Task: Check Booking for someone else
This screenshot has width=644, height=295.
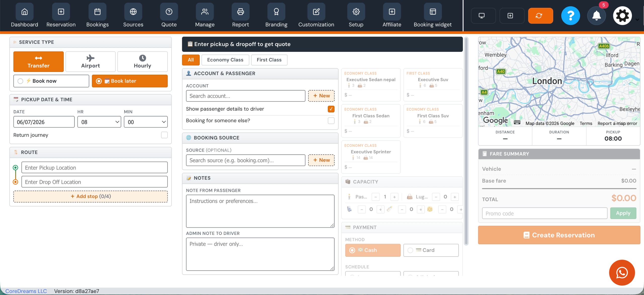Action: (x=331, y=121)
